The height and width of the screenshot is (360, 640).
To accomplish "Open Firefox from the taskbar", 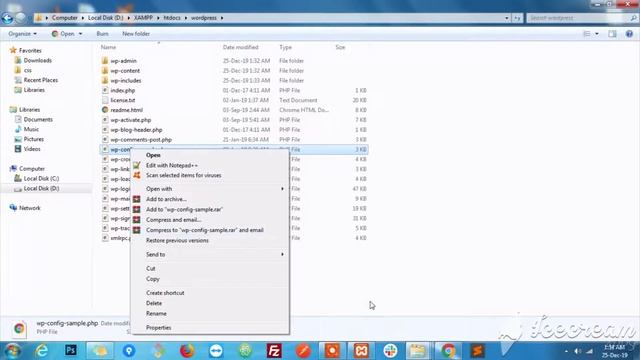I will [187, 351].
